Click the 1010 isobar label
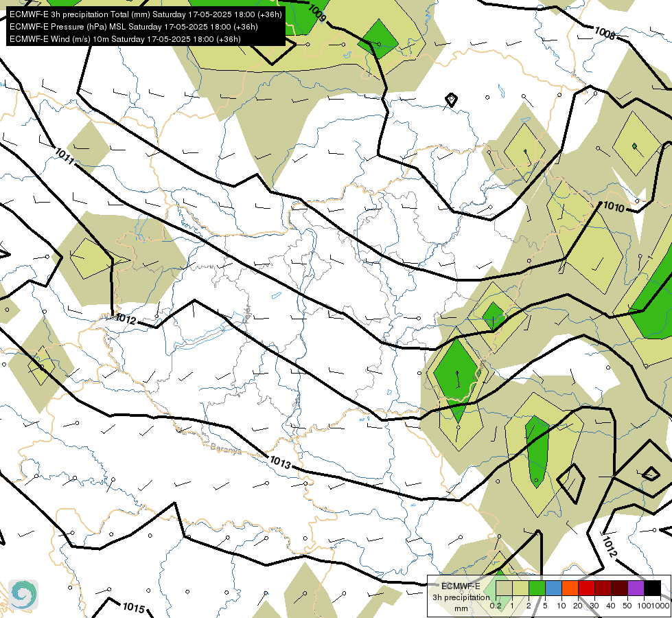672x618 pixels. click(614, 207)
